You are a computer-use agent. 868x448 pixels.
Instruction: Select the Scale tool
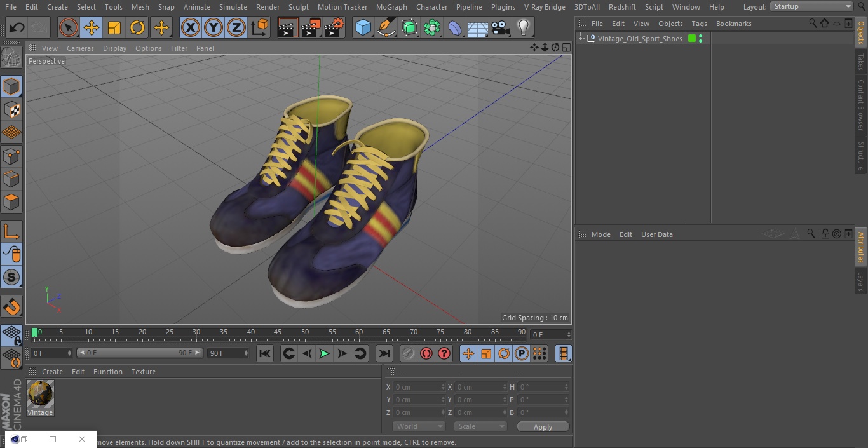tap(114, 27)
